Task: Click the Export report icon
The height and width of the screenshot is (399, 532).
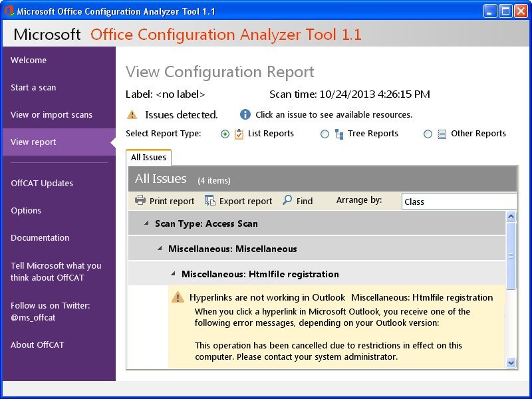Action: click(x=210, y=200)
